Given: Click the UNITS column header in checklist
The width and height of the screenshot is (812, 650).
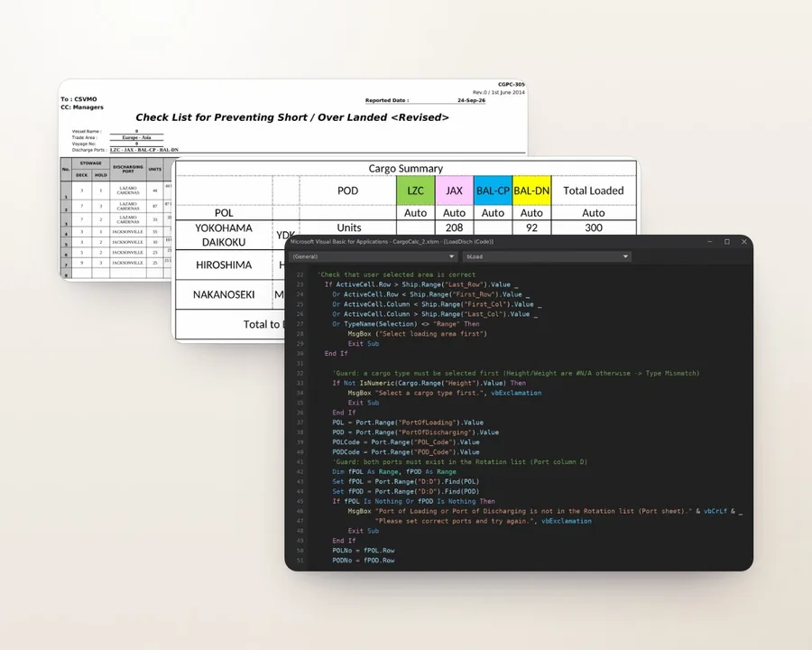Looking at the screenshot, I should click(x=155, y=169).
